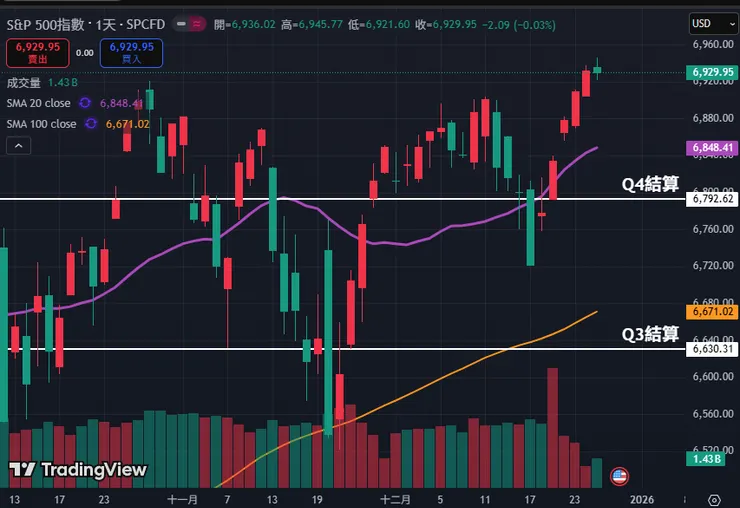Click the SMA 100 value 6,671.02 in legend
The width and height of the screenshot is (740, 508).
pyautogui.click(x=127, y=124)
